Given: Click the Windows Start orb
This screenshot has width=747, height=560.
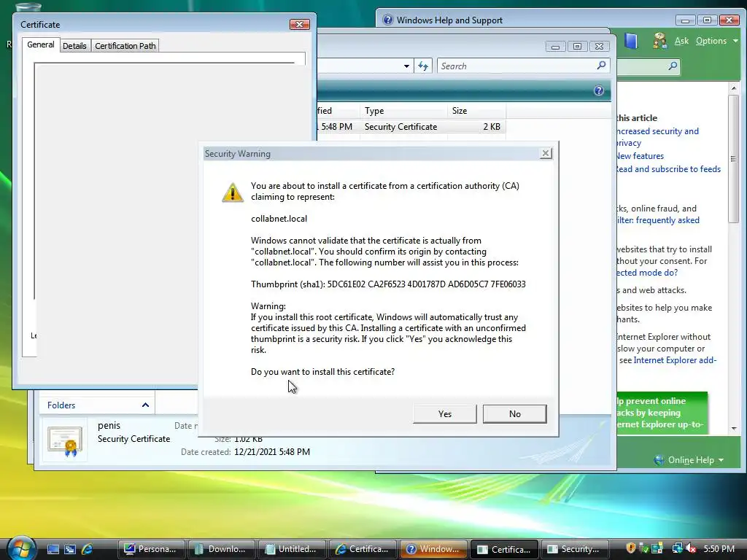Looking at the screenshot, I should point(22,548).
